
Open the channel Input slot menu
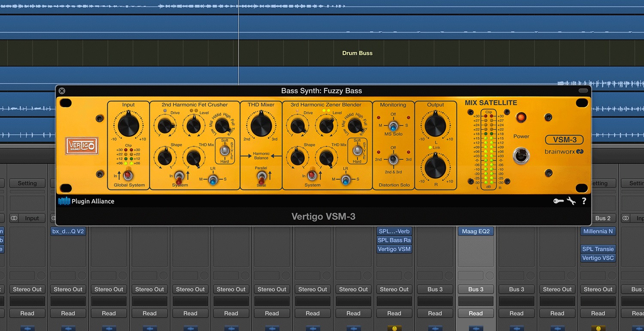coord(31,218)
